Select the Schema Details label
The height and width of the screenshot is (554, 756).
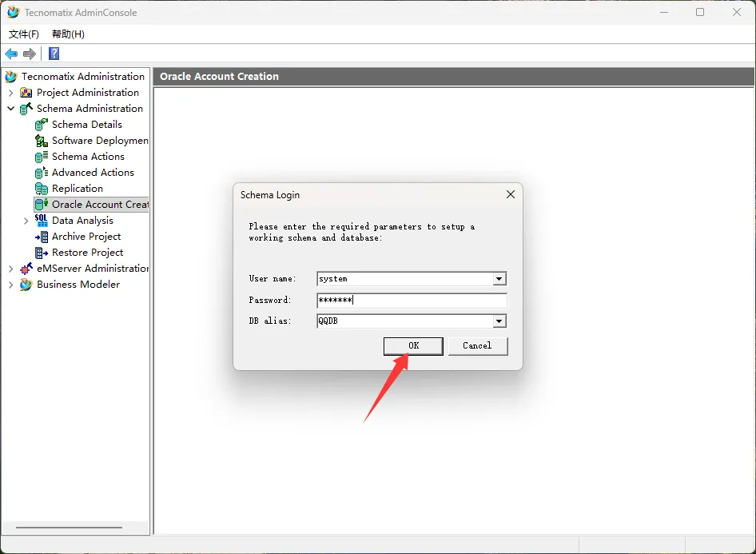87,125
